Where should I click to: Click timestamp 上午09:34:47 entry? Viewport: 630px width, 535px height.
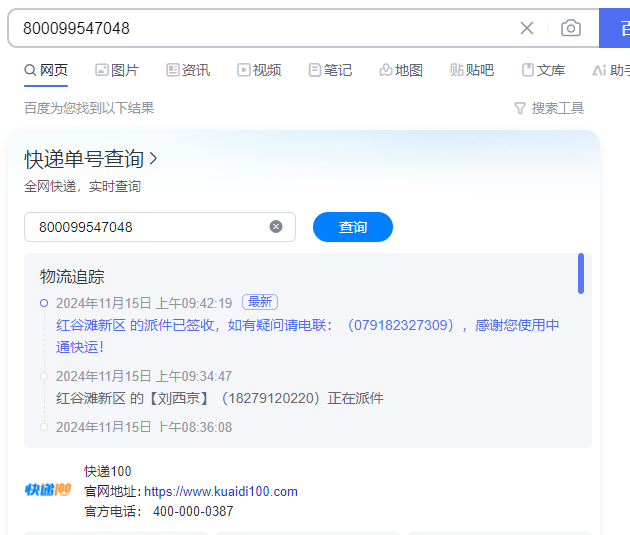[x=144, y=376]
